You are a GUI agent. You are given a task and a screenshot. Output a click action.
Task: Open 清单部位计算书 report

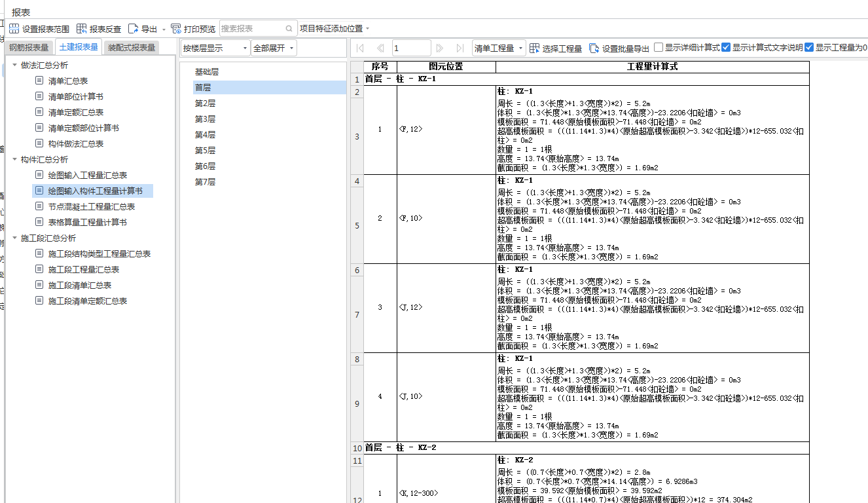click(76, 96)
